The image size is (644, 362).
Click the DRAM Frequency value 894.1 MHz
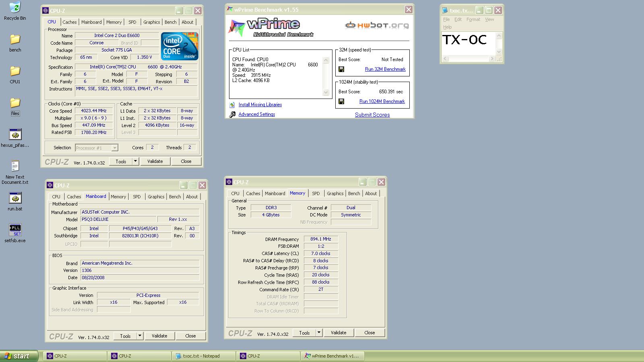click(x=321, y=239)
